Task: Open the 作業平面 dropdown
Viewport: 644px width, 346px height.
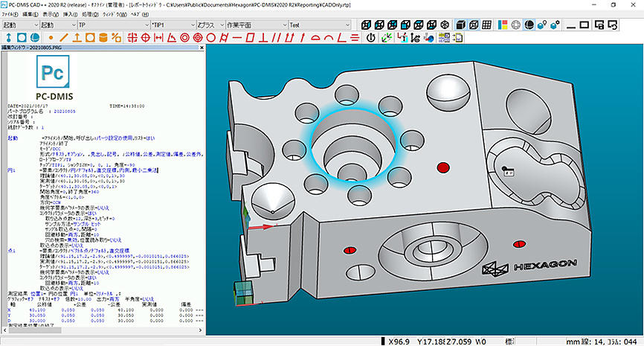Action: 285,25
